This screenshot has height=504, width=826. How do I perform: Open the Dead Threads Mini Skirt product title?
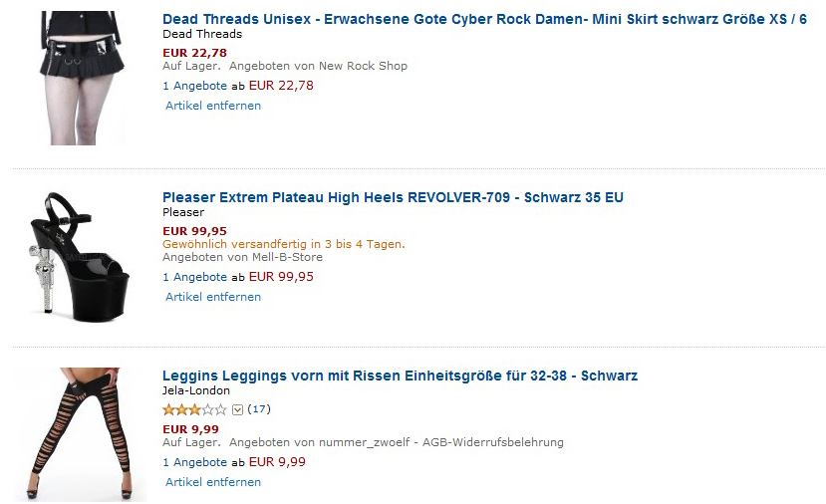click(x=484, y=20)
